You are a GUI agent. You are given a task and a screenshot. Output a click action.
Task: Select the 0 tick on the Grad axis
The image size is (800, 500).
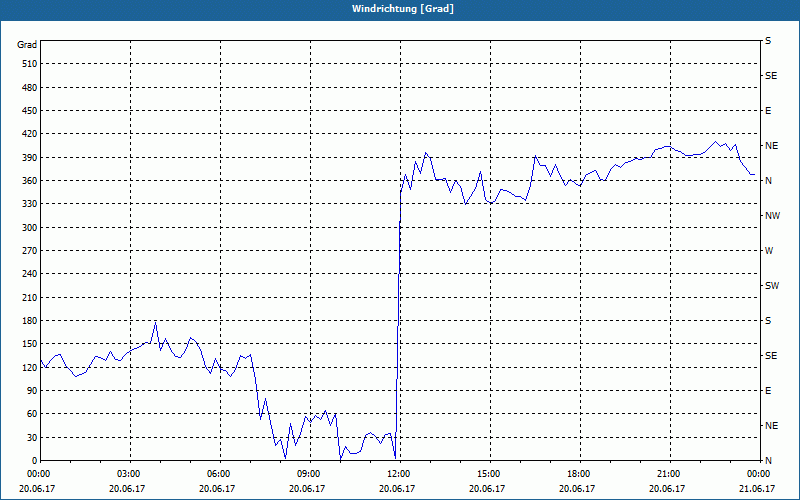coord(35,461)
